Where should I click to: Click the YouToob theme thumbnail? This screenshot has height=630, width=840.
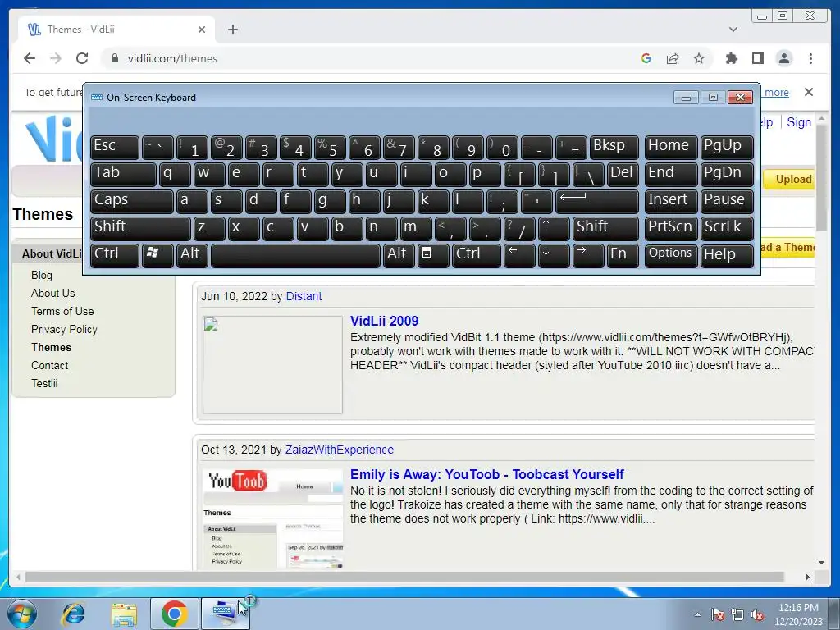pyautogui.click(x=272, y=518)
